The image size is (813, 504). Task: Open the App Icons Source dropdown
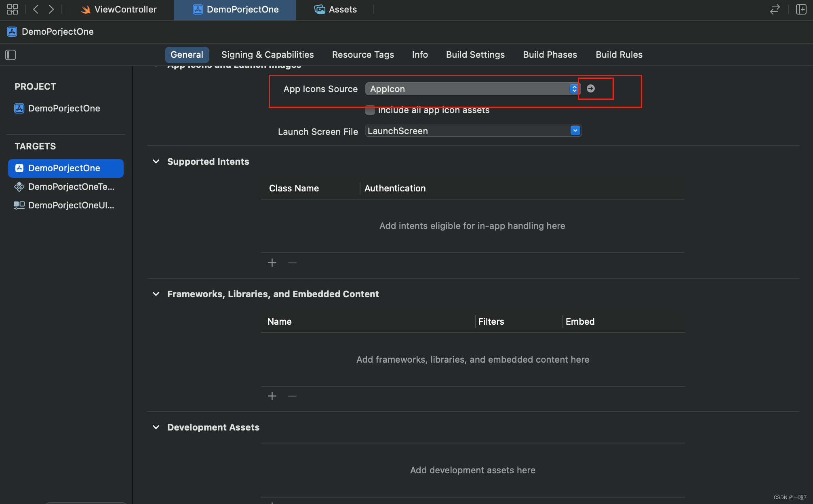[x=574, y=89]
